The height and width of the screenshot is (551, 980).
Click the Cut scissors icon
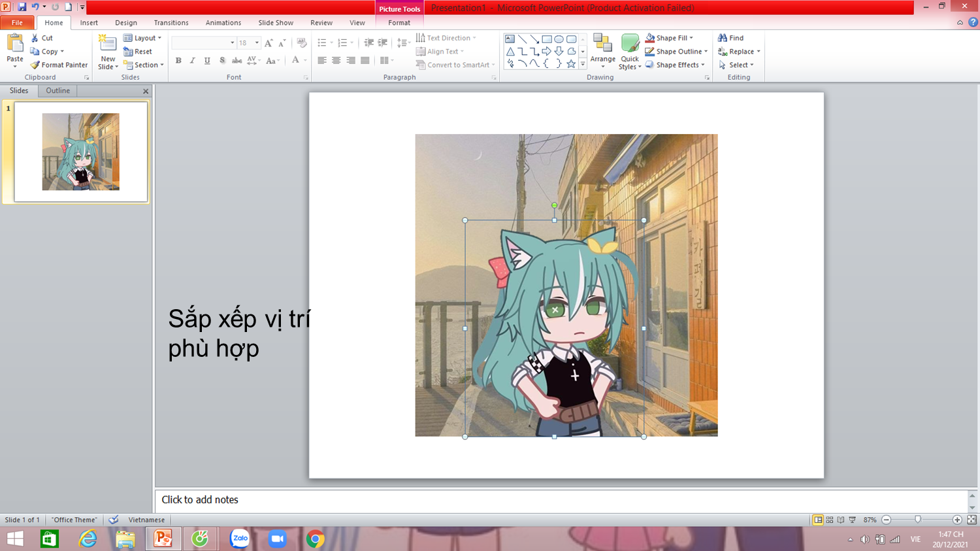tap(35, 38)
